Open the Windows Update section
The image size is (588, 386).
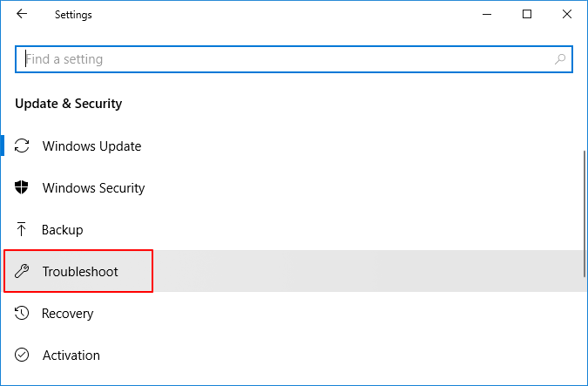point(91,146)
